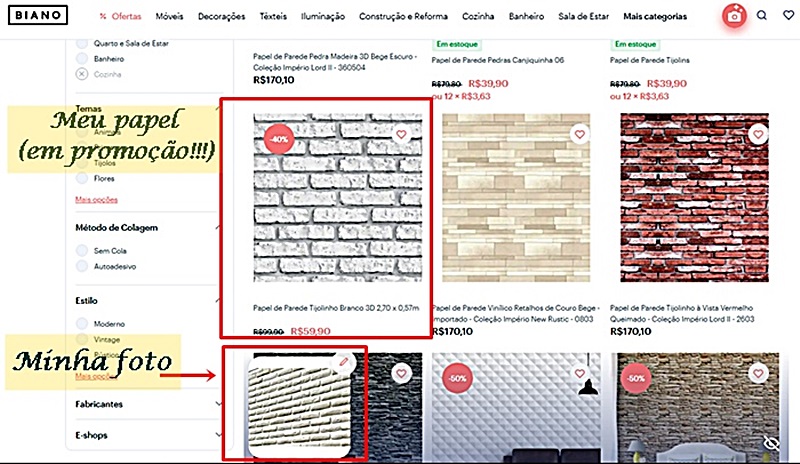The width and height of the screenshot is (800, 464).
Task: Click the search magnifier icon
Action: tap(762, 15)
